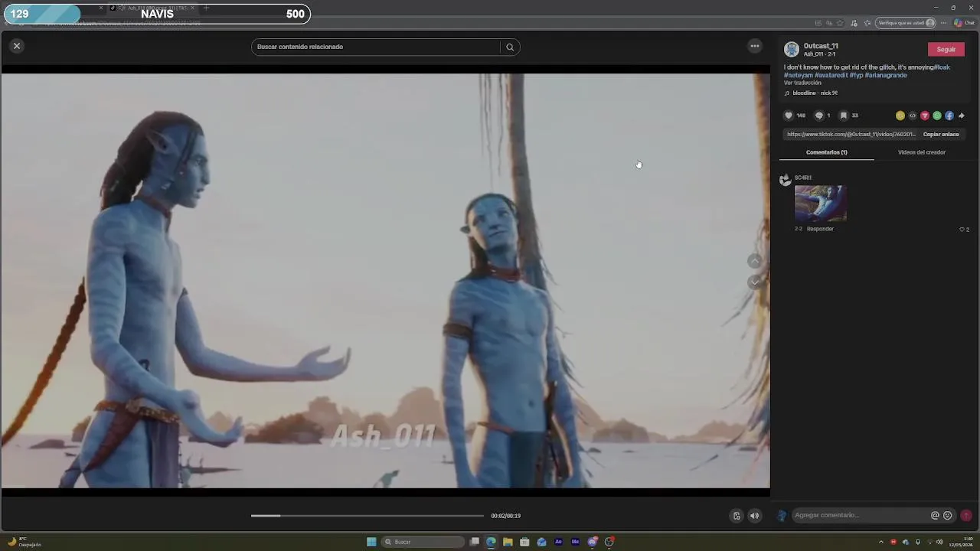This screenshot has width=980, height=551.
Task: Toggle picture-in-picture player icon
Action: point(737,516)
